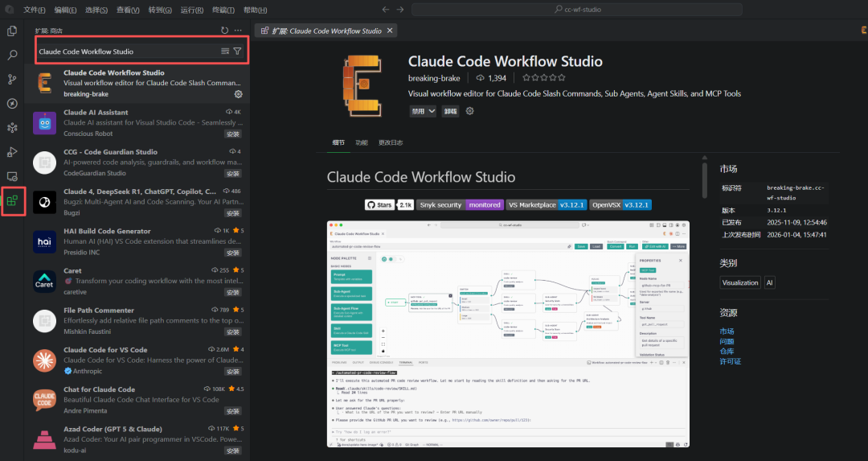Open the 文件(F) menu
This screenshot has width=868, height=461.
click(x=35, y=10)
